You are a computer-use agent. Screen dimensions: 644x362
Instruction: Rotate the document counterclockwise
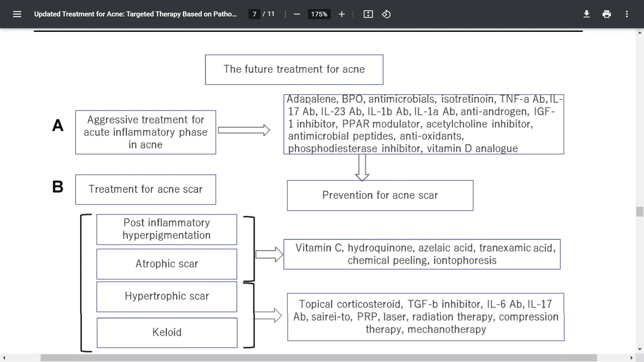pos(386,14)
